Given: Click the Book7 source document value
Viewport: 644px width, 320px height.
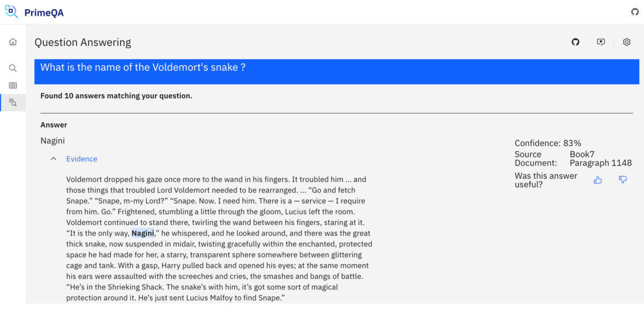Looking at the screenshot, I should [582, 154].
